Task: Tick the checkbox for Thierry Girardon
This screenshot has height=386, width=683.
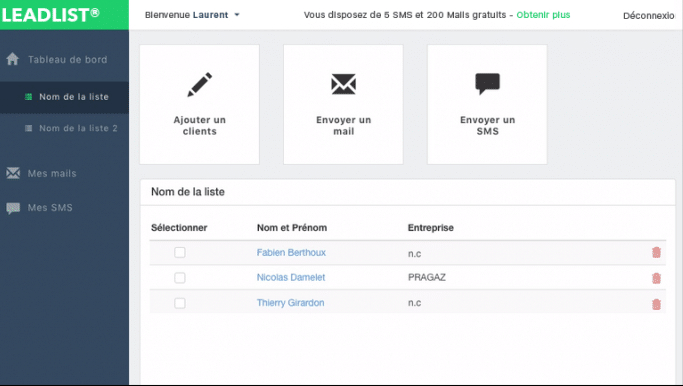Action: click(x=180, y=303)
